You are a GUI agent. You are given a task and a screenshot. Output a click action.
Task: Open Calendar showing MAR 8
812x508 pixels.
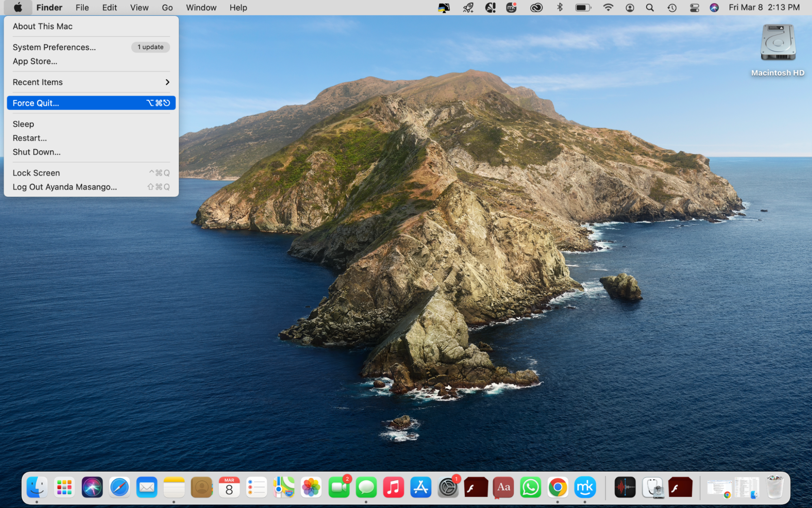[229, 487]
